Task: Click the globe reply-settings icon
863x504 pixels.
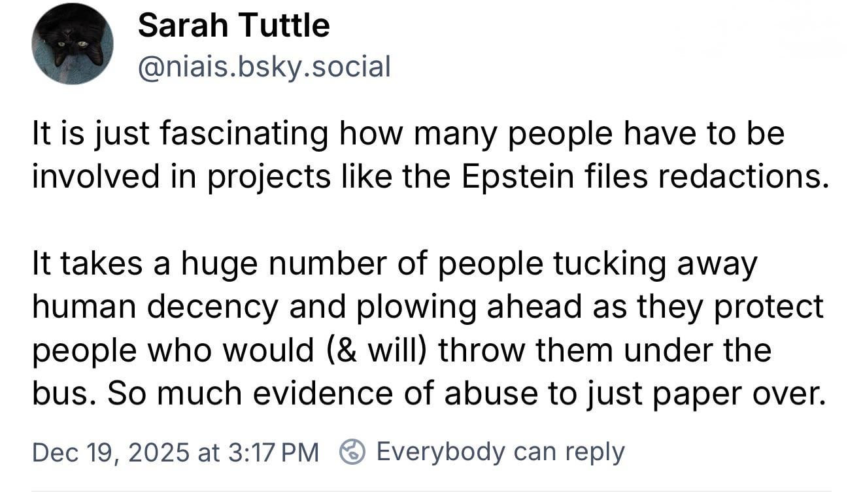Action: click(x=352, y=452)
